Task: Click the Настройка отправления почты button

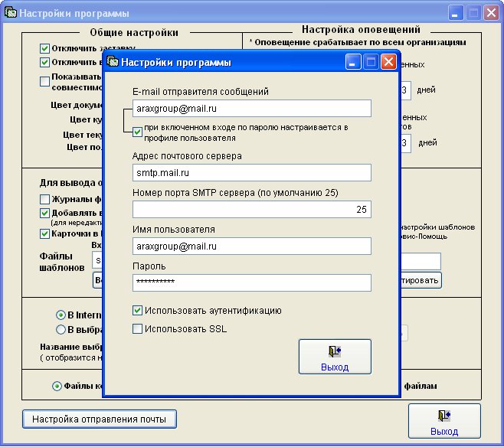Action: pos(100,419)
